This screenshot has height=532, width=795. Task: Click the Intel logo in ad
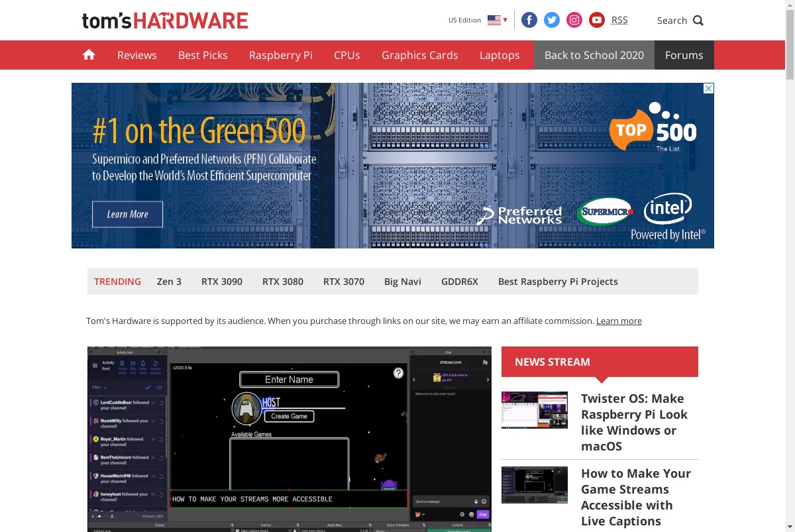click(668, 210)
